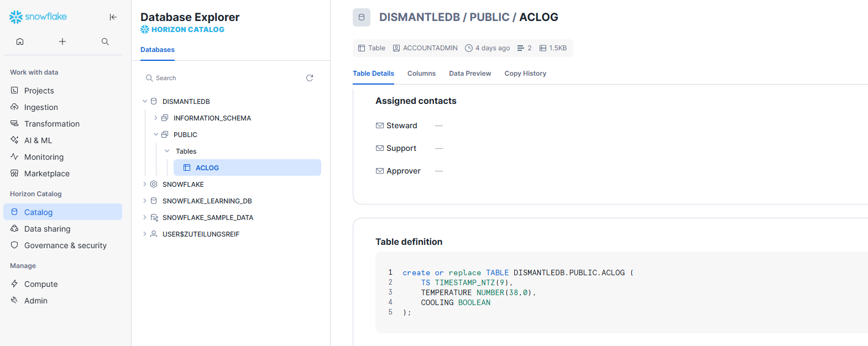Click the plus create icon
This screenshot has width=868, height=346.
62,41
